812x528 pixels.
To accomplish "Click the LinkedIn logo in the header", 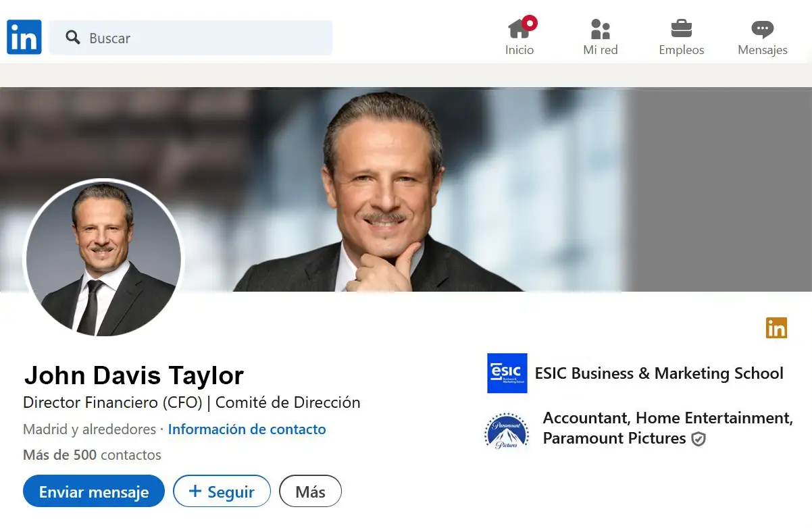I will coord(24,37).
